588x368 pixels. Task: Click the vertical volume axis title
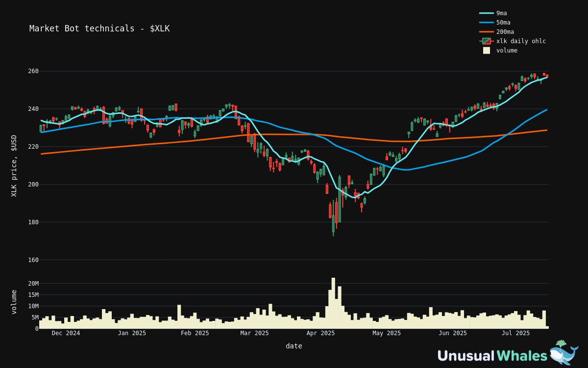click(14, 302)
